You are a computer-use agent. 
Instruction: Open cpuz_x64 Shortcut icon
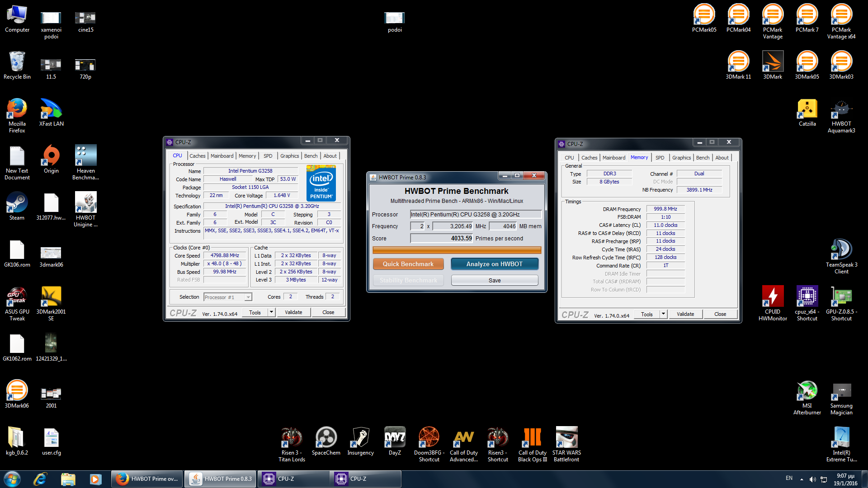point(807,304)
